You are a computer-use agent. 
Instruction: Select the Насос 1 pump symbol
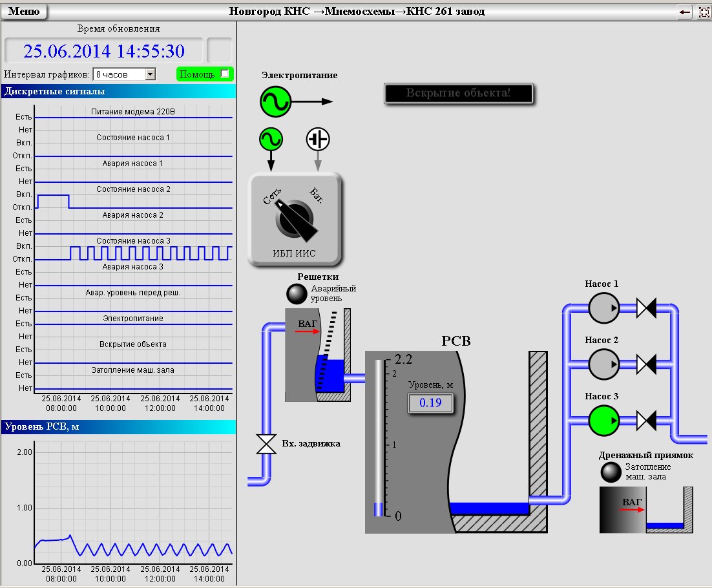tap(604, 308)
